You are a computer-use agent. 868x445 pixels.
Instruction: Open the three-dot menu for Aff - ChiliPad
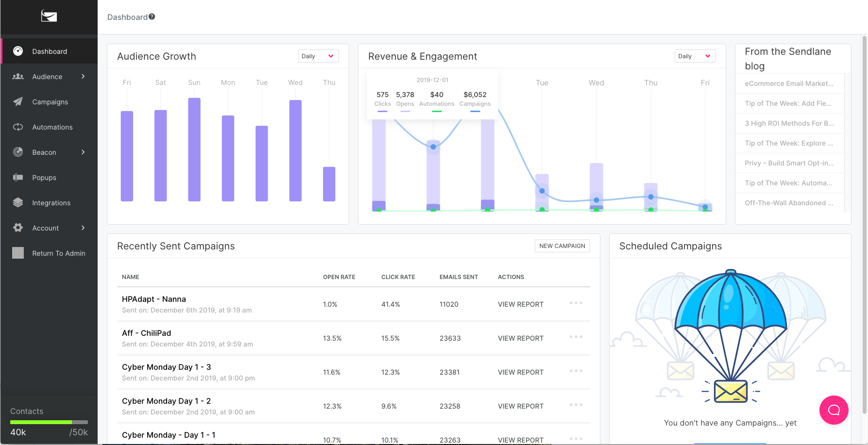tap(576, 337)
